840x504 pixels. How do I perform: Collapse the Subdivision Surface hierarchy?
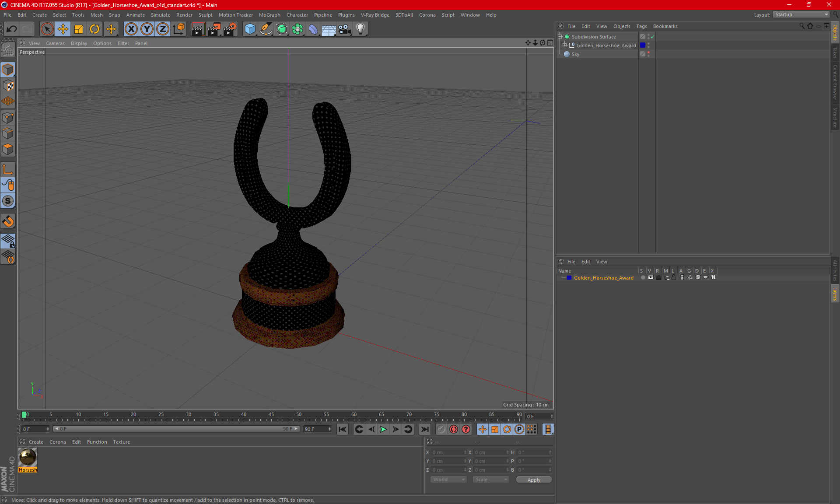click(x=560, y=37)
